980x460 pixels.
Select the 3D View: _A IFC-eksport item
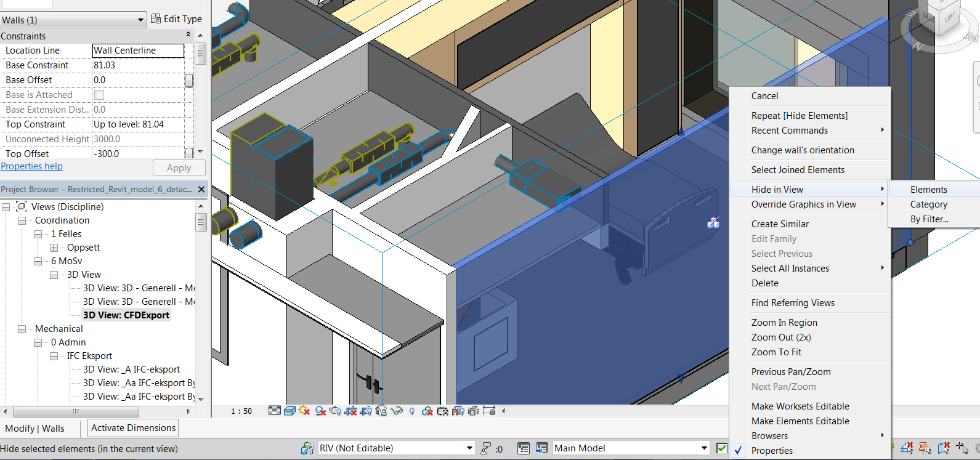pyautogui.click(x=132, y=369)
